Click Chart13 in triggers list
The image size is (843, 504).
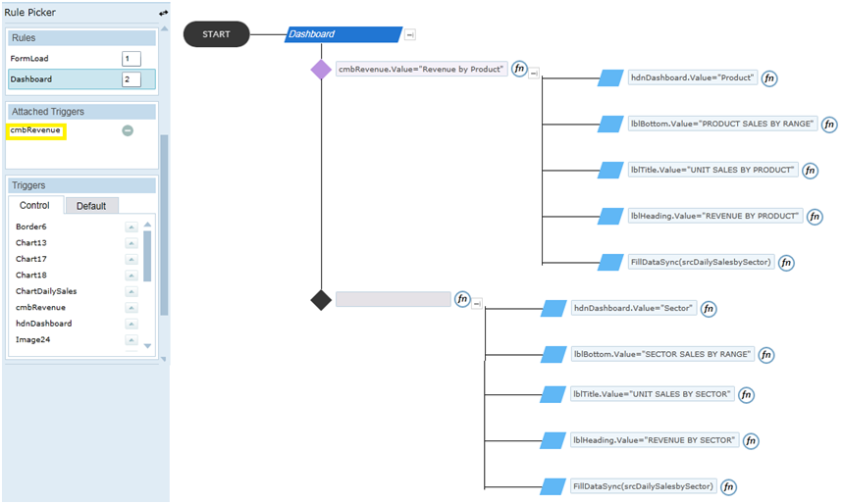[31, 243]
